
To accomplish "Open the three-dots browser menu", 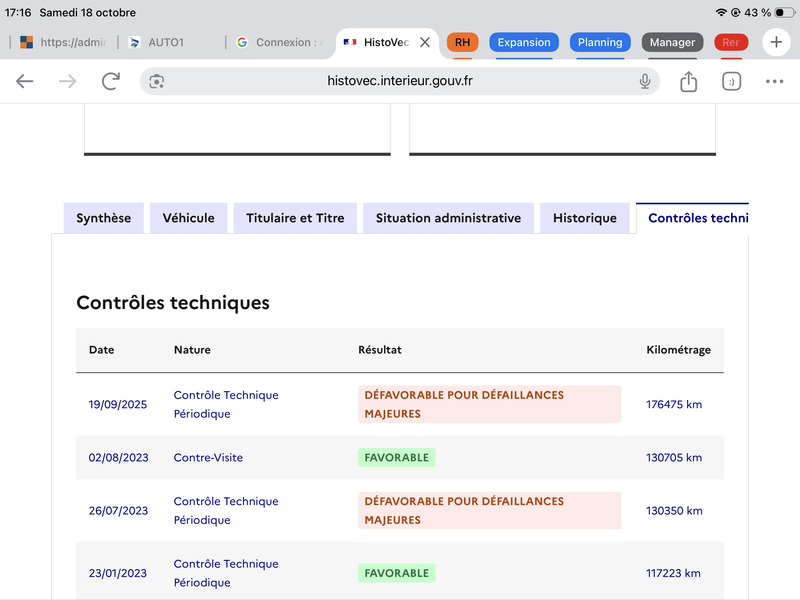I will tap(774, 82).
